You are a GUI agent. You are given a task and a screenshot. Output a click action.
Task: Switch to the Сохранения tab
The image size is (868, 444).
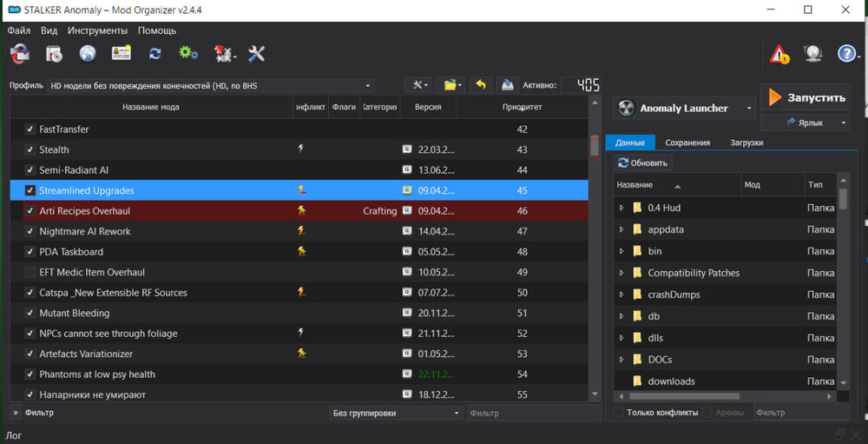687,142
